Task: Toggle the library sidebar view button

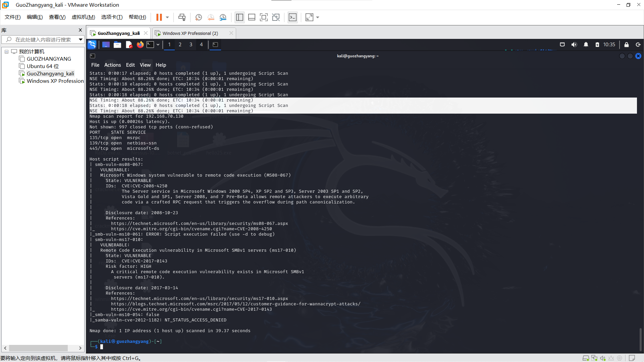Action: coord(239,17)
